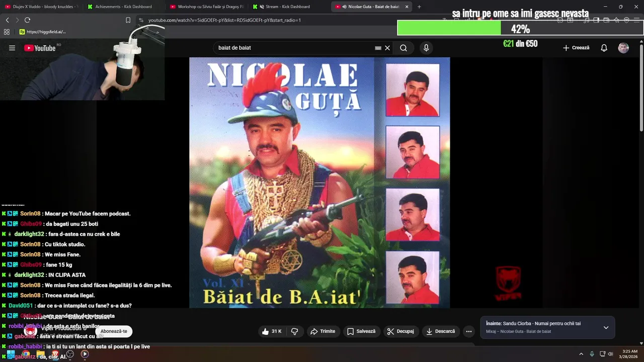Open the volume speaker tray icon

tap(611, 354)
